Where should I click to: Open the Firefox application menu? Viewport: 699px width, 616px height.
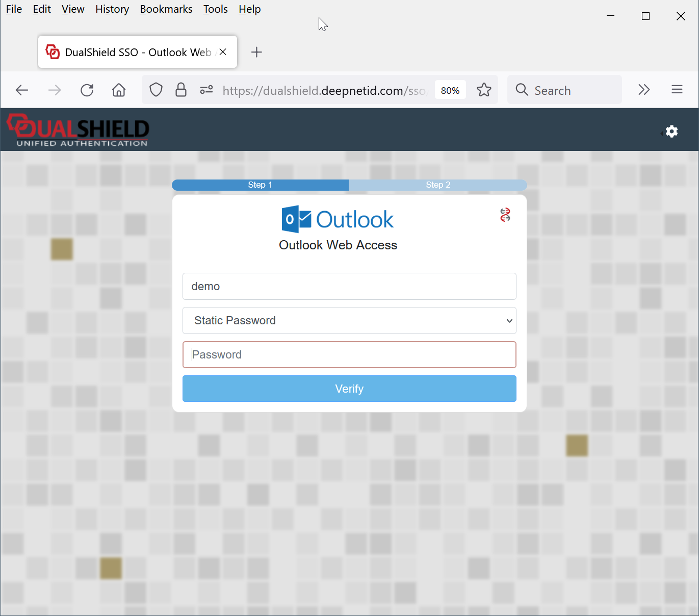pyautogui.click(x=677, y=90)
